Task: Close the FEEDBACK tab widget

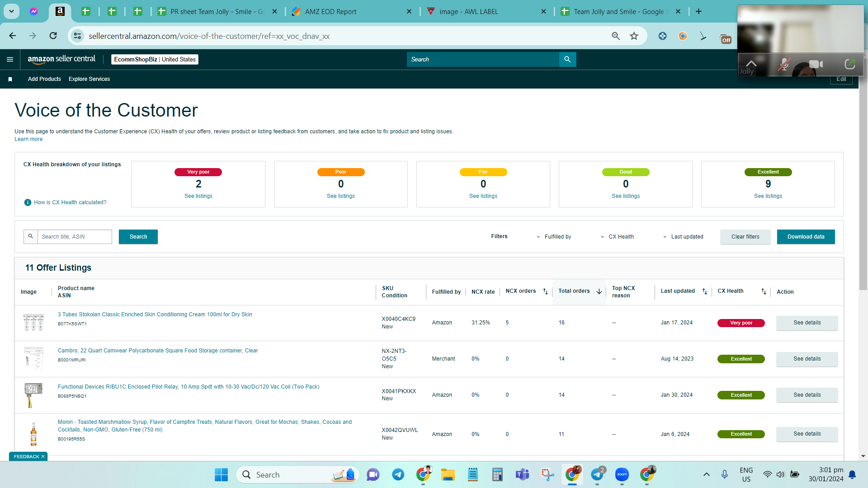Action: click(43, 456)
